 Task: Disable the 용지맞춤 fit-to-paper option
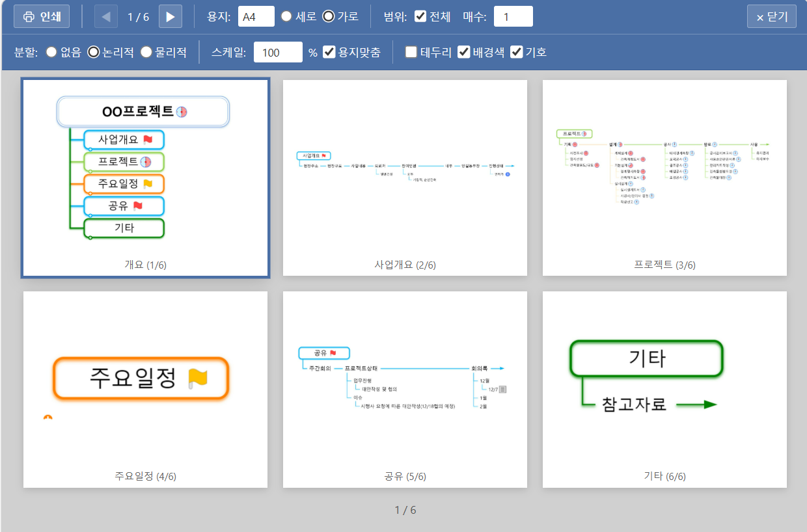click(329, 52)
